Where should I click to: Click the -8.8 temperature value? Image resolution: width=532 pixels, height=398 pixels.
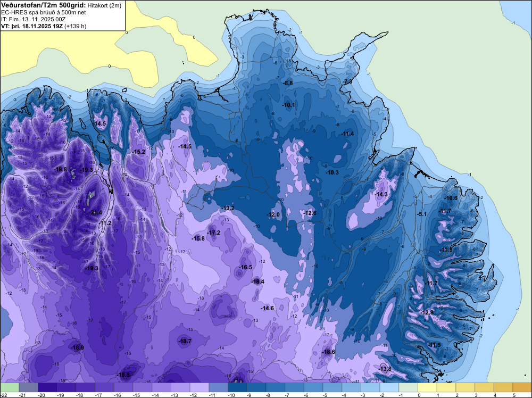point(288,83)
